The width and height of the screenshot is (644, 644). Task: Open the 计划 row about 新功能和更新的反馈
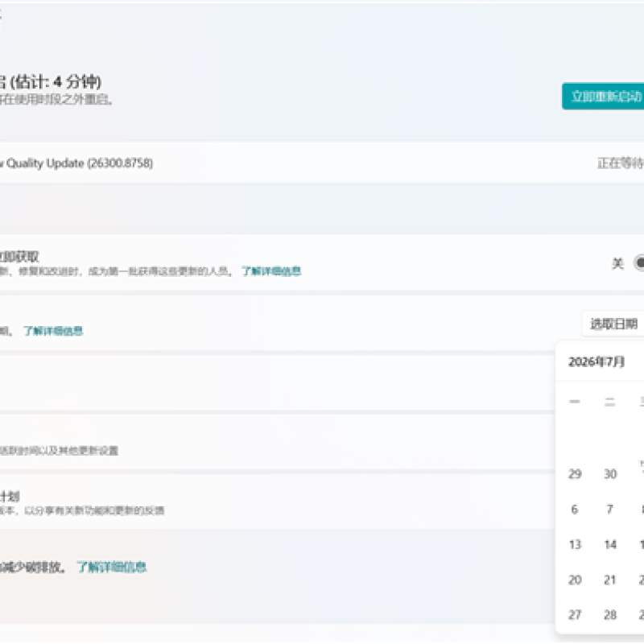click(277, 502)
